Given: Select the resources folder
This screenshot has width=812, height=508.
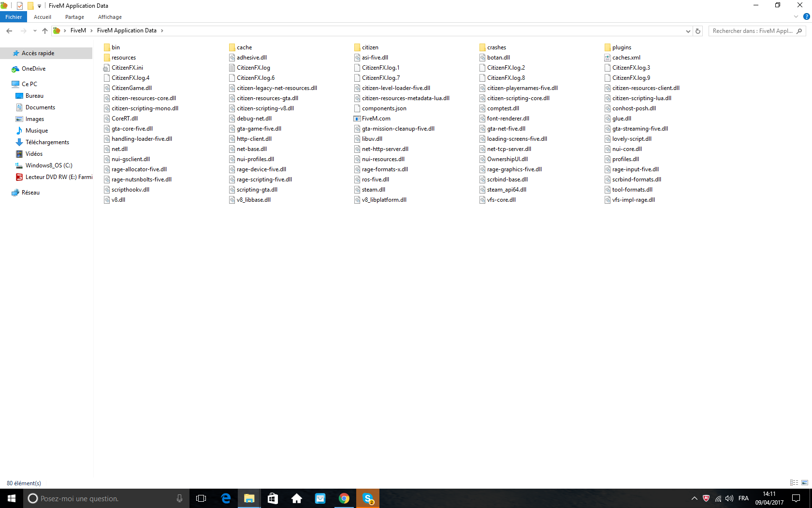Looking at the screenshot, I should coord(119,58).
